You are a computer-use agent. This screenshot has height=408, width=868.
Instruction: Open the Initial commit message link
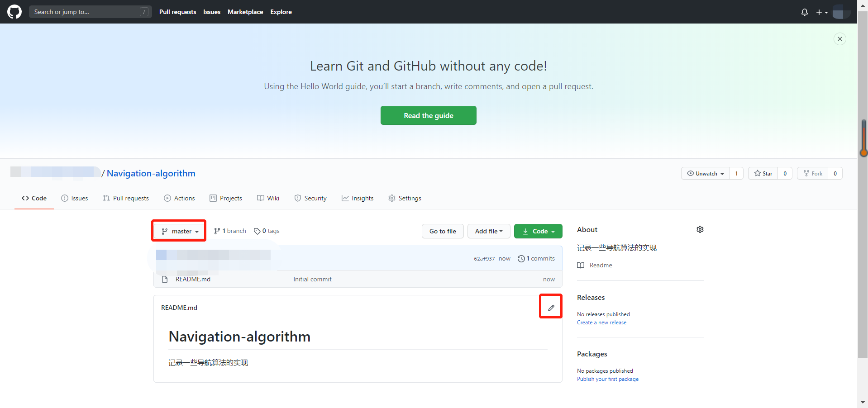click(x=312, y=279)
